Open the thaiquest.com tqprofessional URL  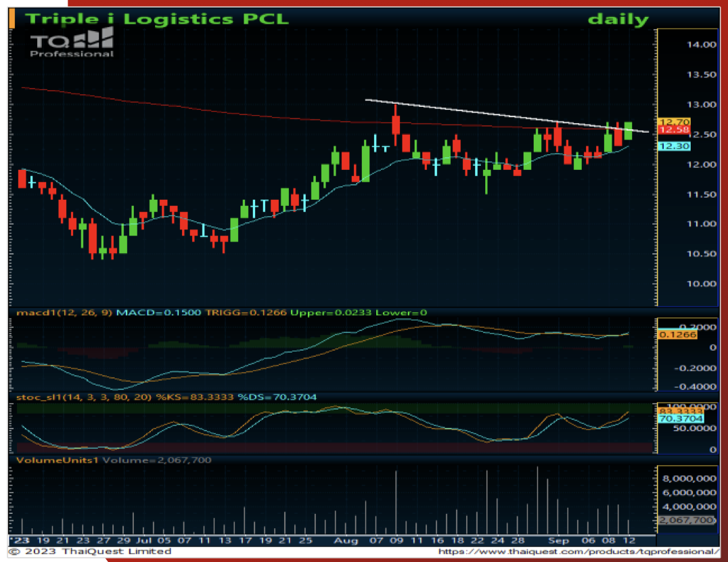click(578, 552)
